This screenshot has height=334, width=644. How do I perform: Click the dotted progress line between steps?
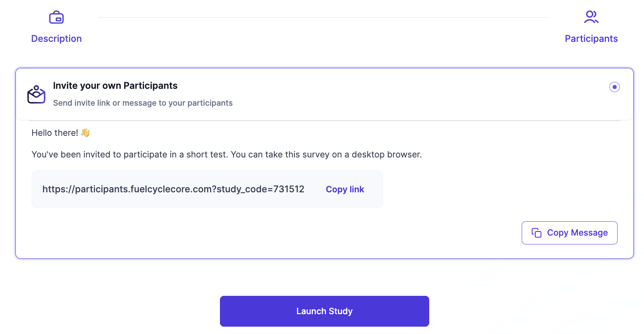tap(323, 17)
